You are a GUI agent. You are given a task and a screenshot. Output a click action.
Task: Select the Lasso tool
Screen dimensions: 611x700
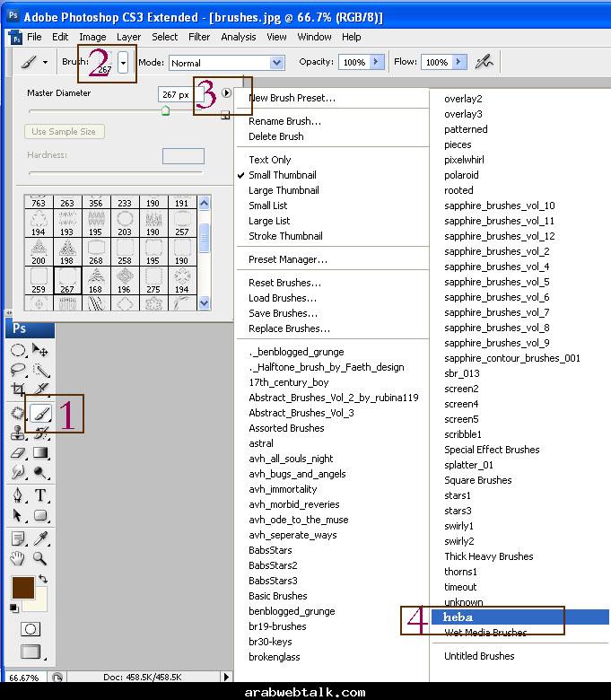(x=18, y=370)
